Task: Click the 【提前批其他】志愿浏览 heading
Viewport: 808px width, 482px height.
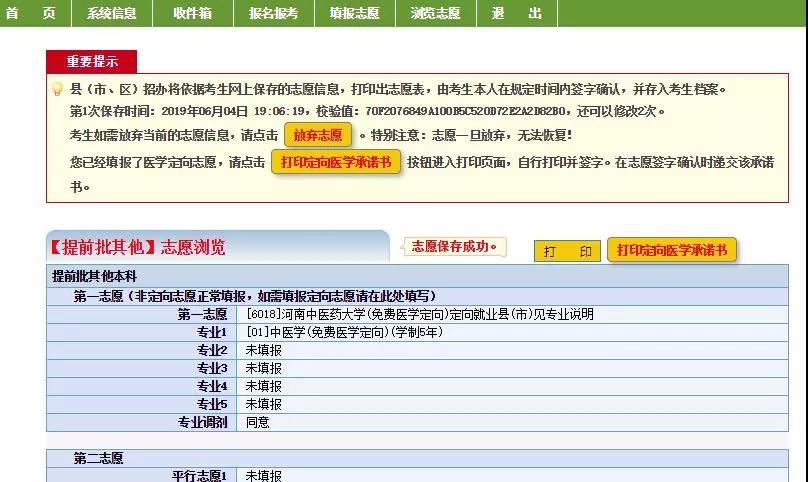Action: click(x=138, y=247)
